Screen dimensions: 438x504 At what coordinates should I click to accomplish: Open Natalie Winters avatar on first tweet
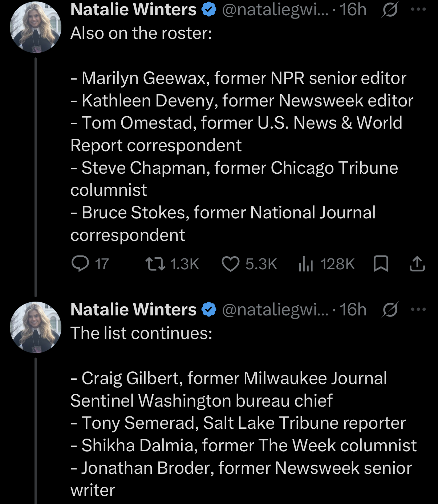pos(36,27)
